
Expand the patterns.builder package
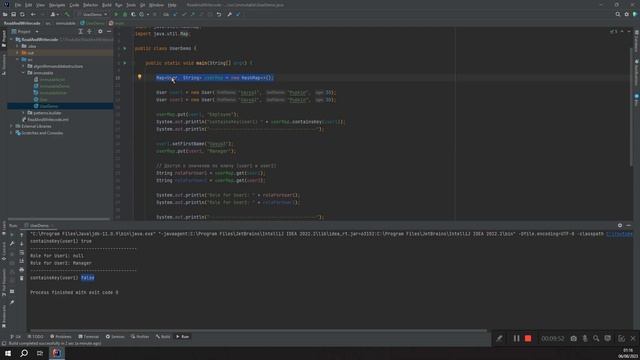click(x=24, y=113)
